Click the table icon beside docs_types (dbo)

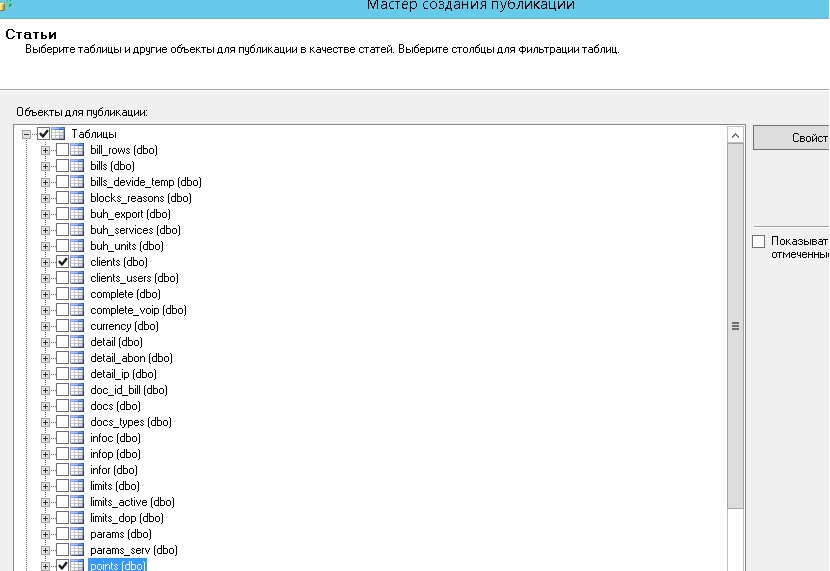(x=77, y=422)
